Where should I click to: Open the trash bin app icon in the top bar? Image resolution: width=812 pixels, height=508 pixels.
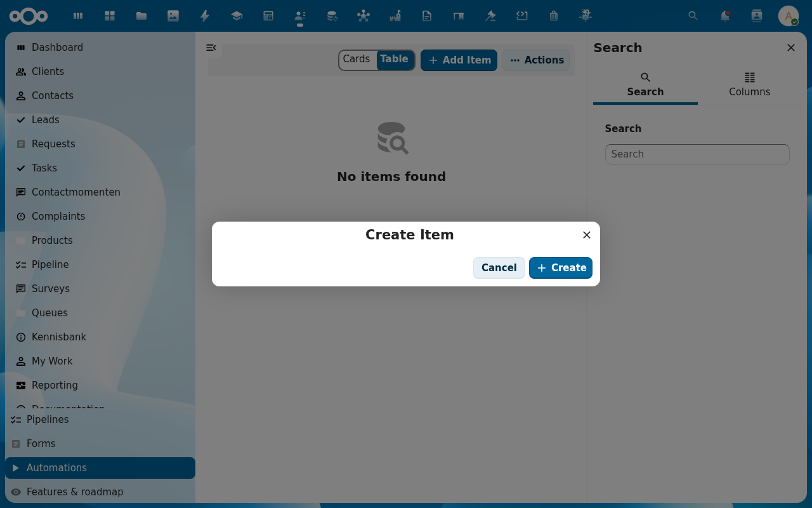(x=554, y=16)
